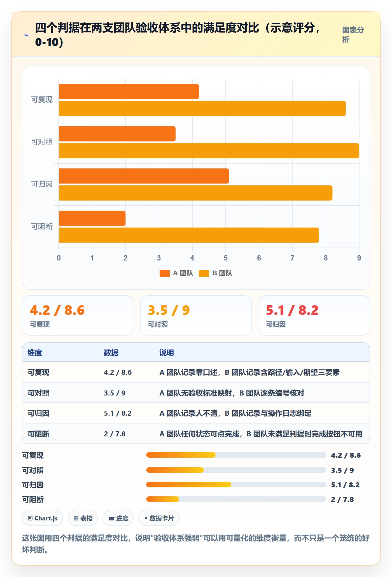Click the 可阻断 A 团队 bar in chart

pyautogui.click(x=92, y=218)
